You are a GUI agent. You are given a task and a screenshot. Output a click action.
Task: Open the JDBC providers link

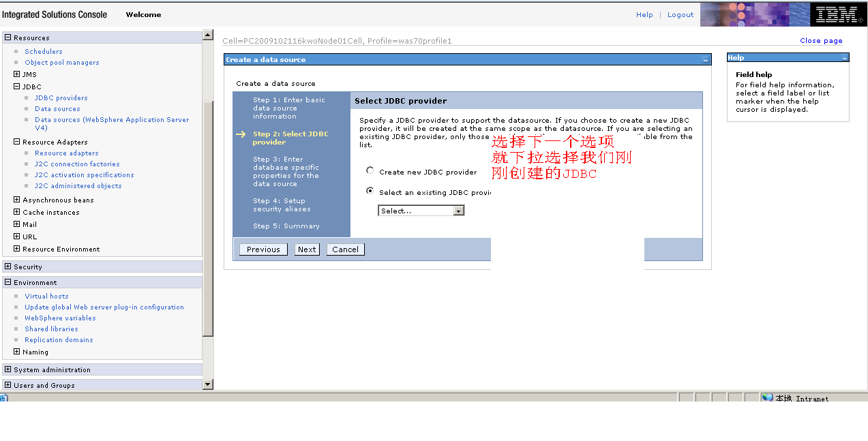coord(61,98)
